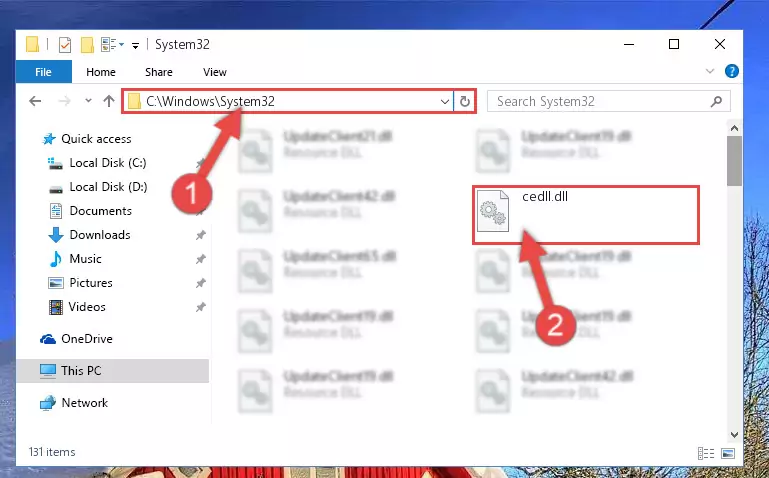Minimize the System32 window
The width and height of the screenshot is (769, 478).
pos(629,44)
